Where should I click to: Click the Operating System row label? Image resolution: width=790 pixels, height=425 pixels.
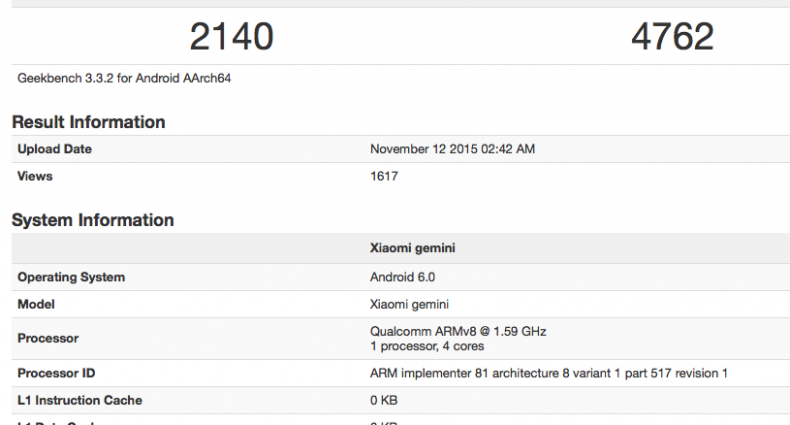(x=71, y=277)
